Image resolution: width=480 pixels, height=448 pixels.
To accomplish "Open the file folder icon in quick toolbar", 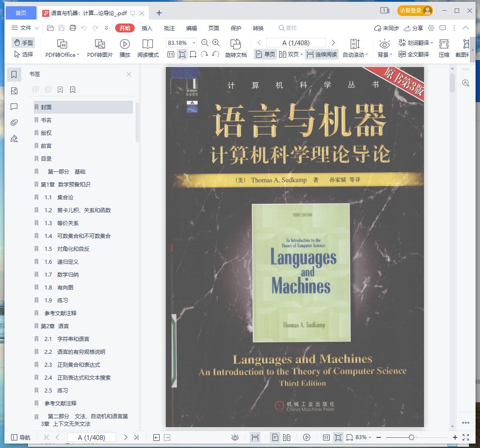I will (51, 28).
